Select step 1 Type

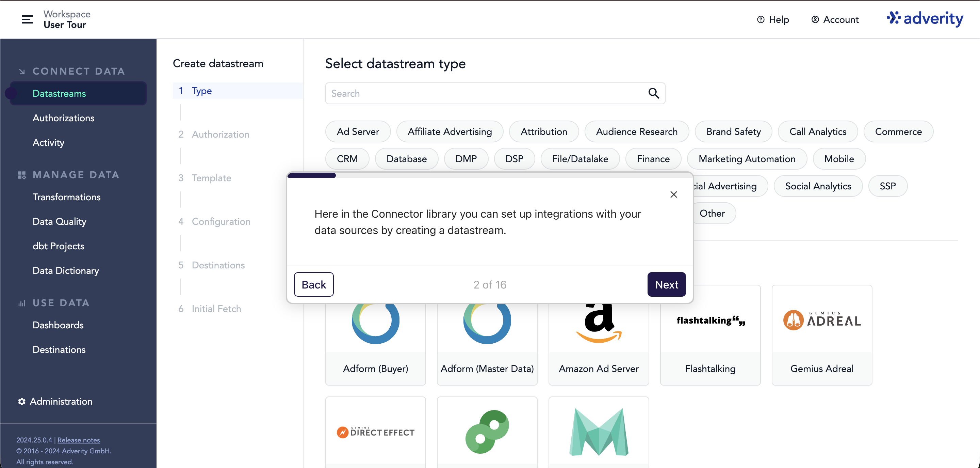238,91
